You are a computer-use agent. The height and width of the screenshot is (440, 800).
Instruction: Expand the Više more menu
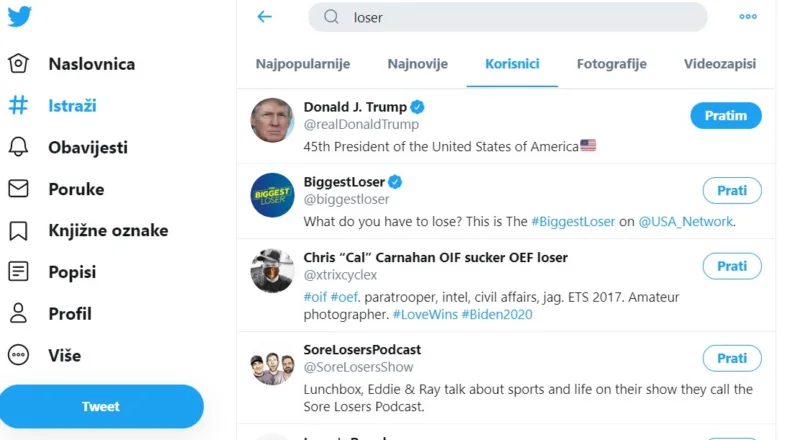pyautogui.click(x=18, y=355)
